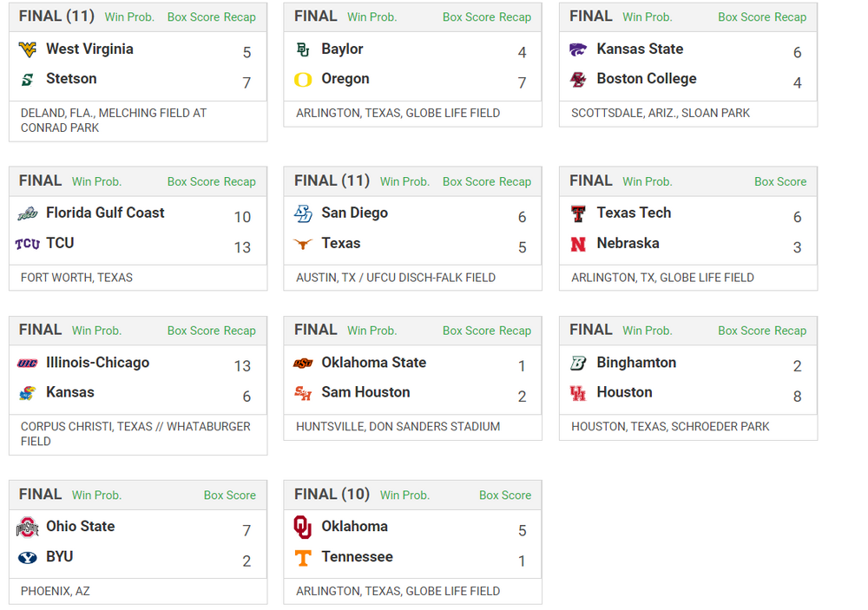Click the Oklahoma State logo icon
Image resolution: width=868 pixels, height=610 pixels.
tap(303, 363)
